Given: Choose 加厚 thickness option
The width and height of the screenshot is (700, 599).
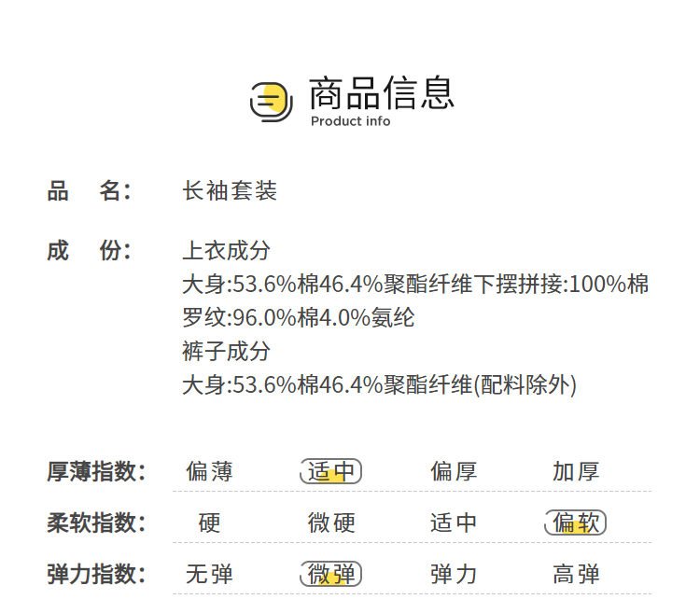Looking at the screenshot, I should click(576, 472).
